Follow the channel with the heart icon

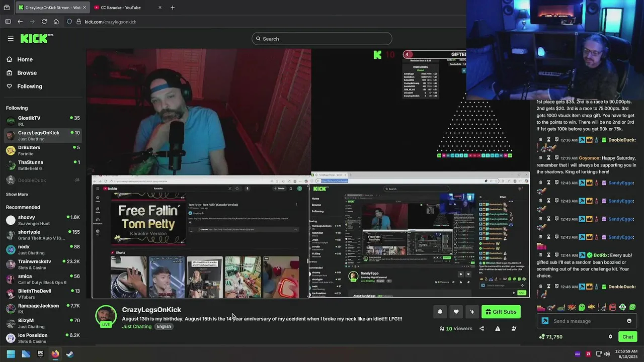[x=456, y=312]
